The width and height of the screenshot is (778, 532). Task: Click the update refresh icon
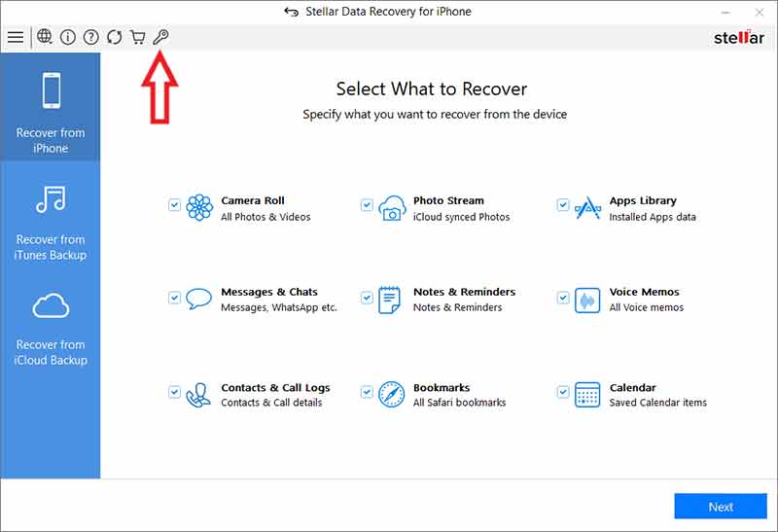[115, 37]
